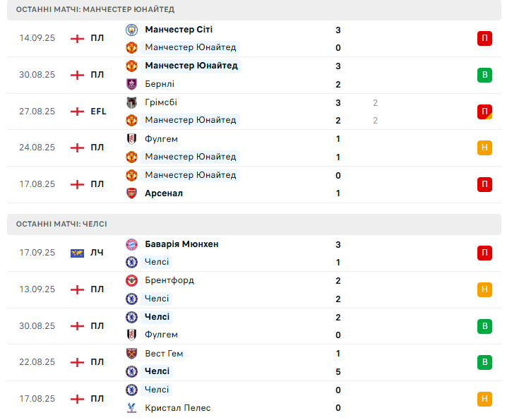The height and width of the screenshot is (420, 507).
Task: Select the Брентфорд vs Челсі match row date
Action: click(37, 289)
